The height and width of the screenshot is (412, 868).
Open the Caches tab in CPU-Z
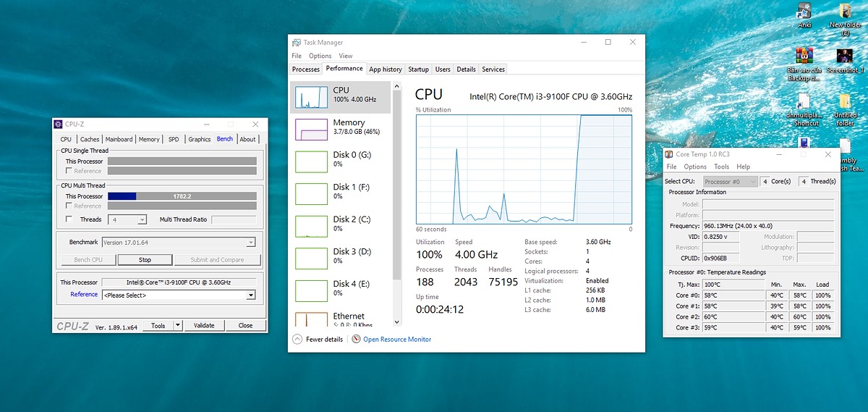point(90,139)
